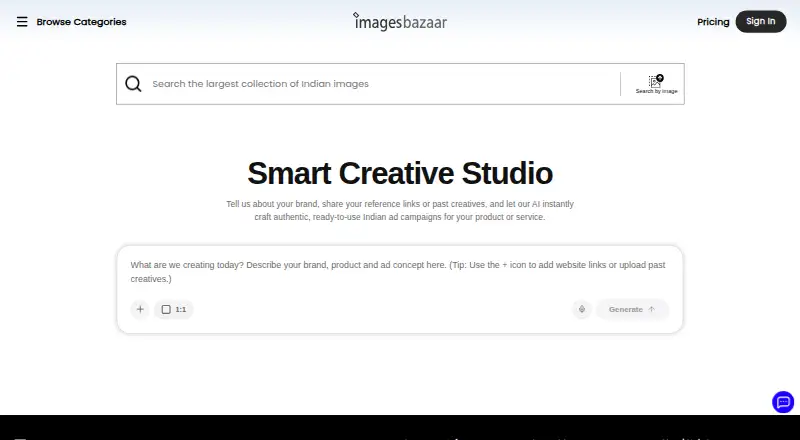Viewport: 800px width, 440px height.
Task: Focus the ad concept prompt textarea
Action: [x=399, y=272]
